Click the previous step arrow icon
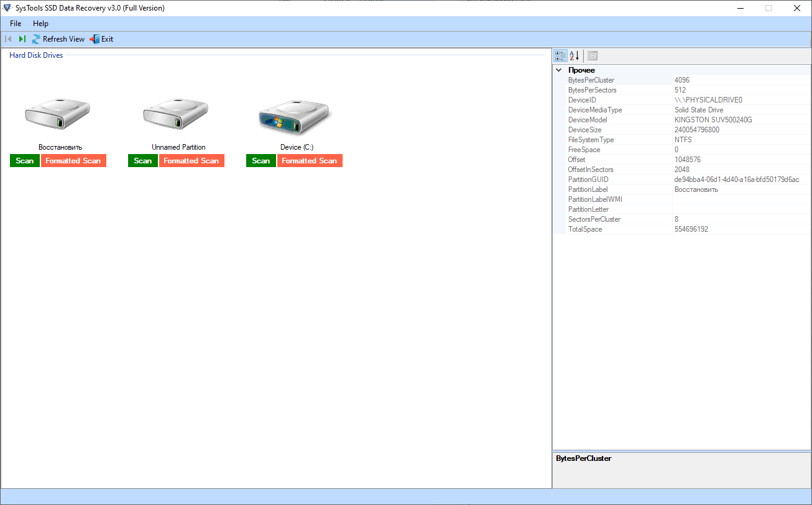812x505 pixels. (9, 39)
